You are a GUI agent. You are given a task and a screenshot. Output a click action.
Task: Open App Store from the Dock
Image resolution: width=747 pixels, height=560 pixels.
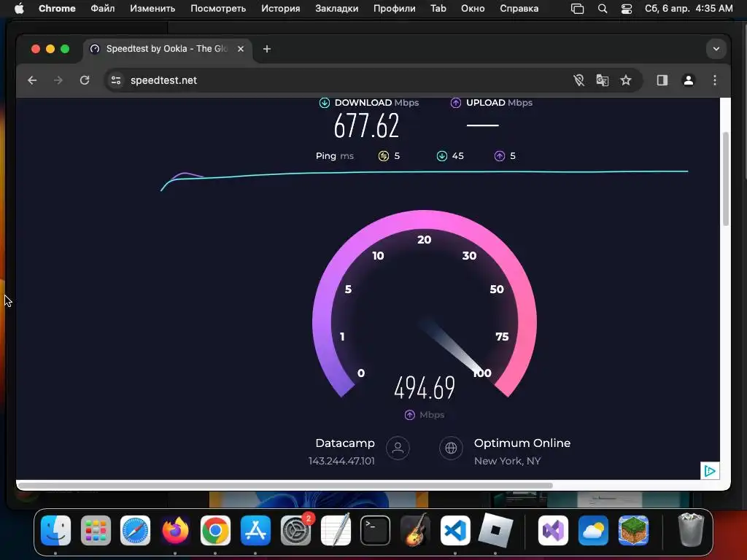[x=255, y=531]
